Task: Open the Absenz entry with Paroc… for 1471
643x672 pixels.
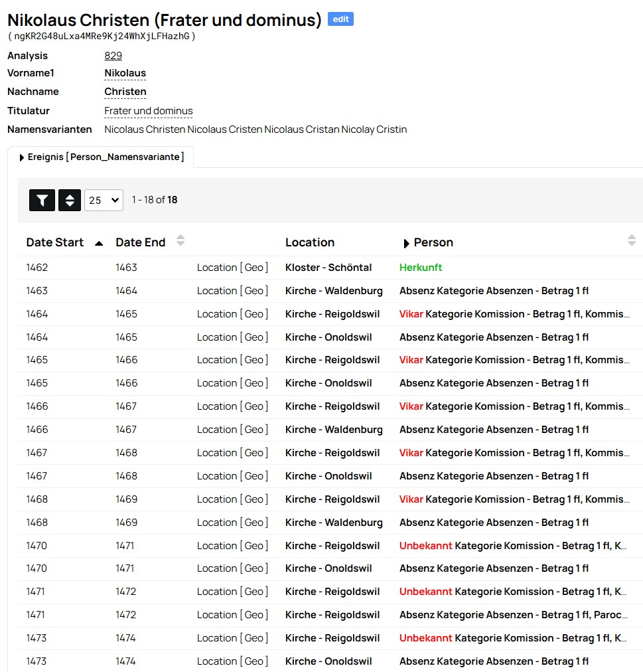Action: (x=514, y=615)
